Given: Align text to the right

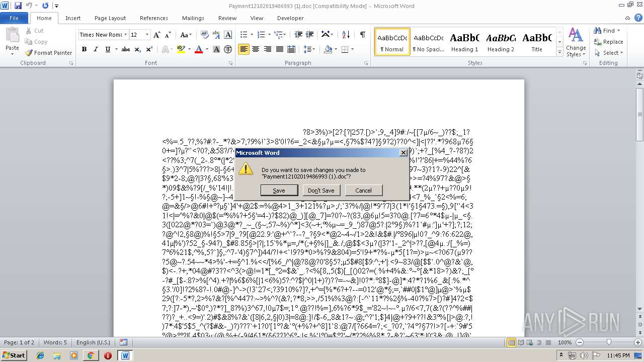Looking at the screenshot, I should [267, 49].
